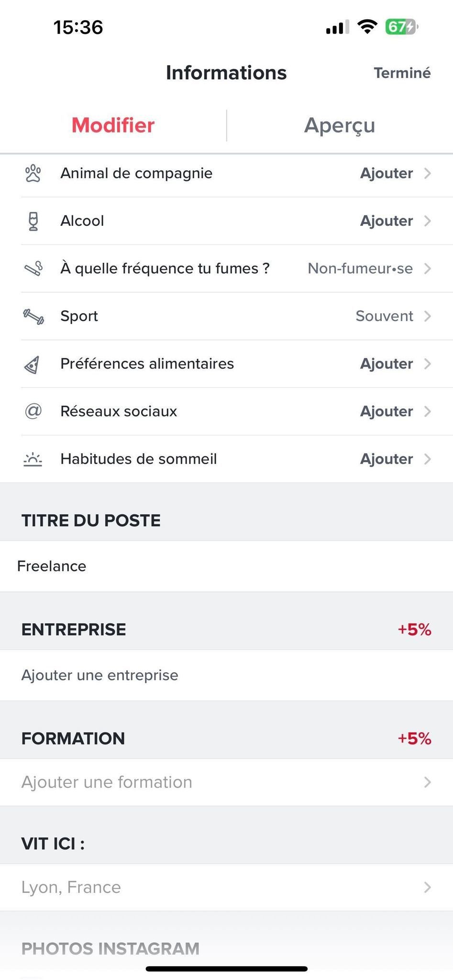Tap the paw icon for Animal de compagnie

33,173
